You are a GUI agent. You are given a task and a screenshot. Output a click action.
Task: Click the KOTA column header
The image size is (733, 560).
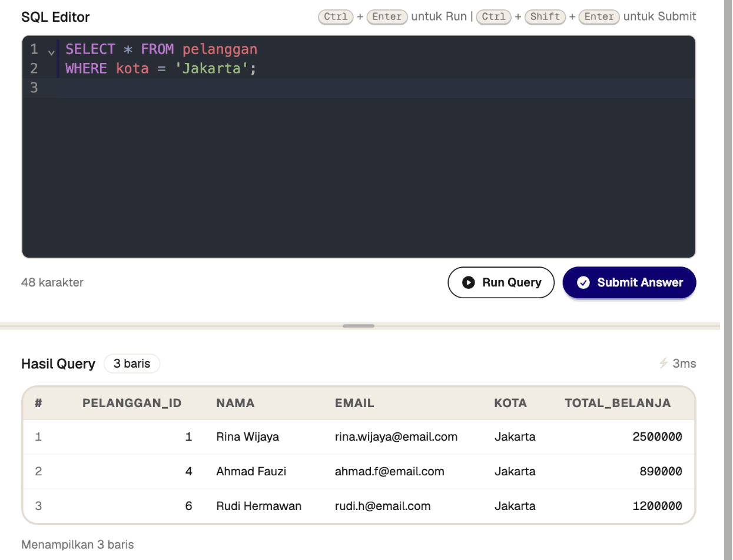click(510, 403)
